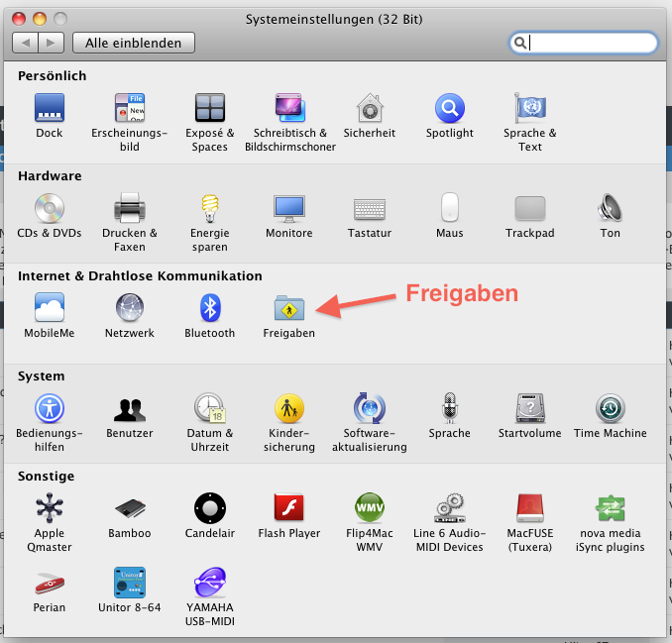Open Bluetooth preferences
672x643 pixels.
pyautogui.click(x=209, y=307)
